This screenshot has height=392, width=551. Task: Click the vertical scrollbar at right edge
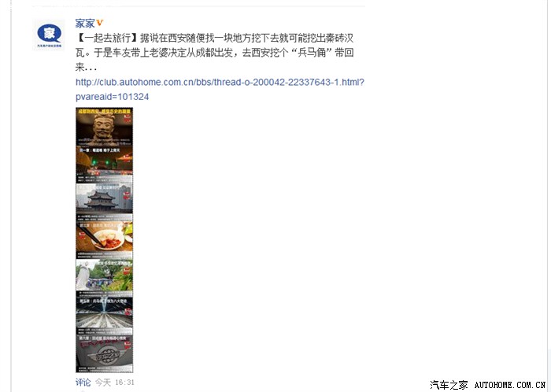(x=549, y=196)
